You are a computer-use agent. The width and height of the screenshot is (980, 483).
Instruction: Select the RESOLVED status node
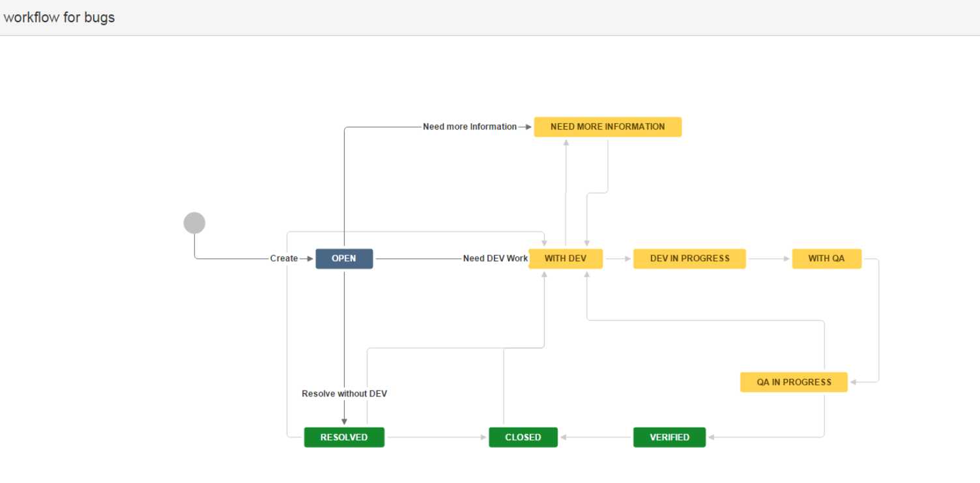[x=344, y=437]
